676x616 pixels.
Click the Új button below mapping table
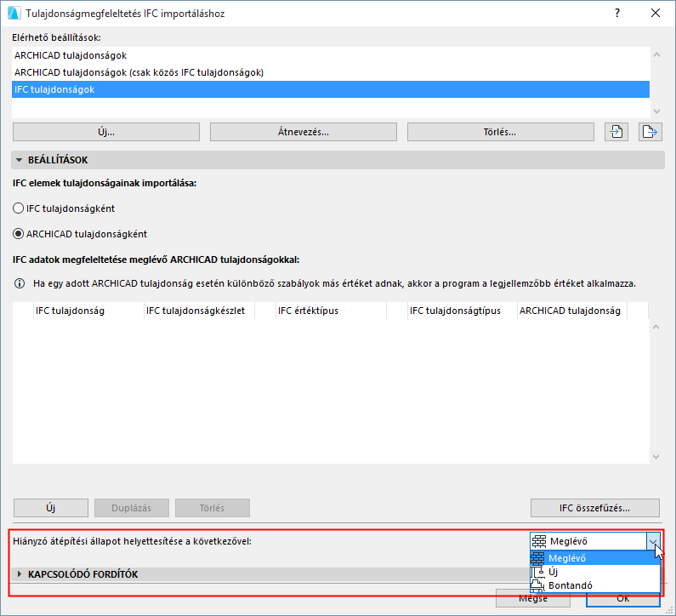[x=51, y=508]
